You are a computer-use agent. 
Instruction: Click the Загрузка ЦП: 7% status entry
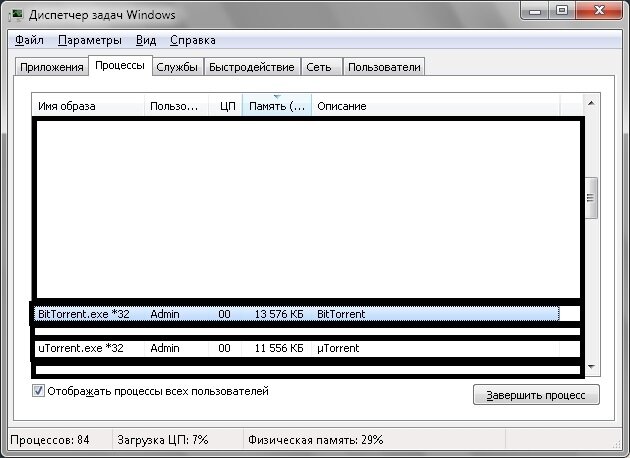[x=163, y=440]
